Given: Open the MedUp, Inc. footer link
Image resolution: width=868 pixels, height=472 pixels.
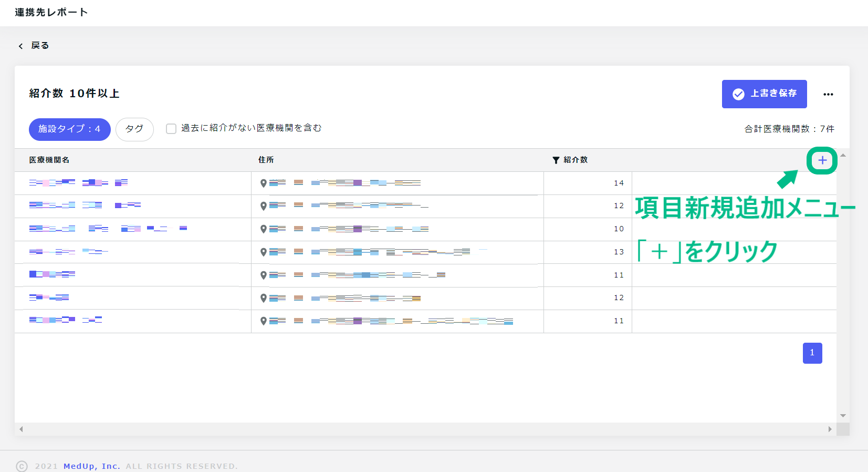Looking at the screenshot, I should (x=92, y=466).
